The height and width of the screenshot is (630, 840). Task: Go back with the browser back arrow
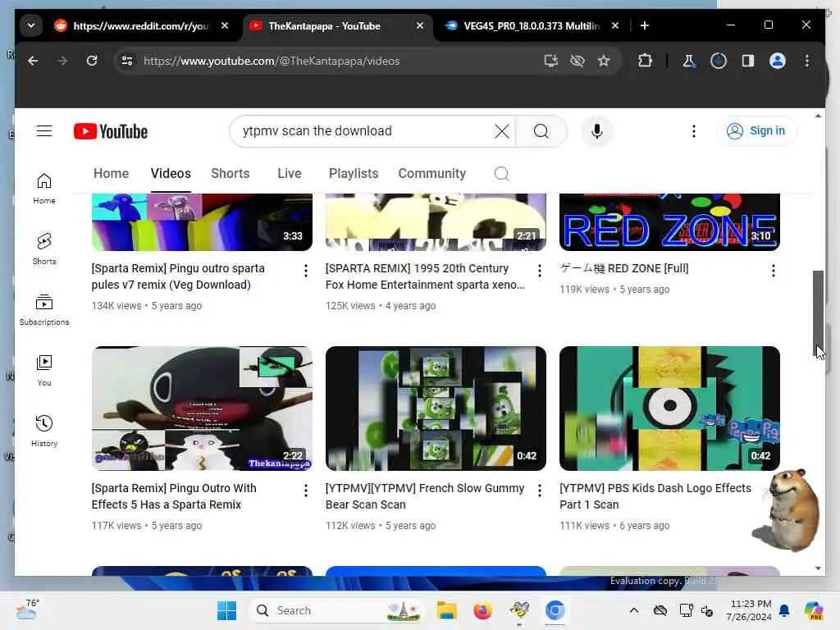tap(33, 61)
